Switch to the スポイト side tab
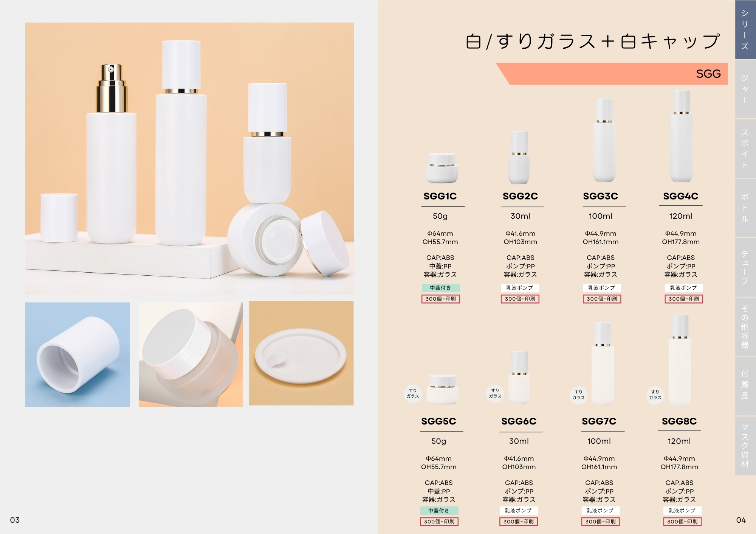 (745, 148)
